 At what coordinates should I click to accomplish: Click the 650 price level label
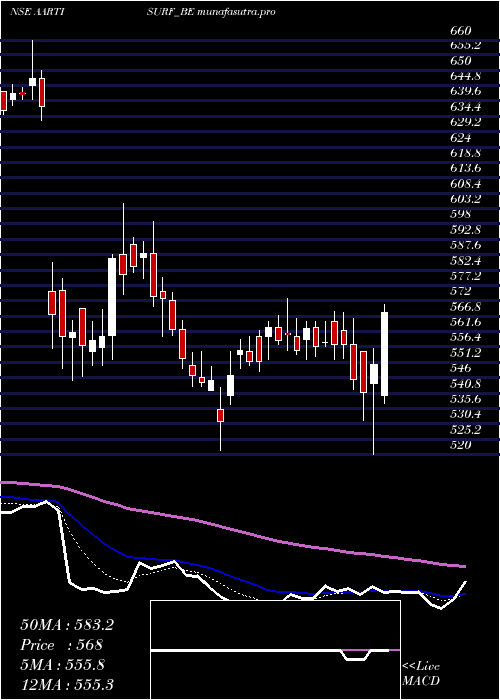(x=461, y=60)
